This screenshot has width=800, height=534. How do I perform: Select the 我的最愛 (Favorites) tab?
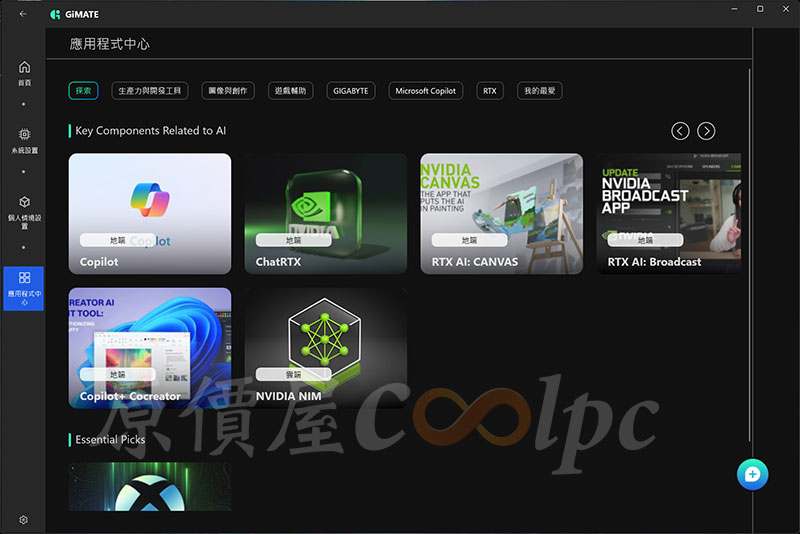click(539, 91)
